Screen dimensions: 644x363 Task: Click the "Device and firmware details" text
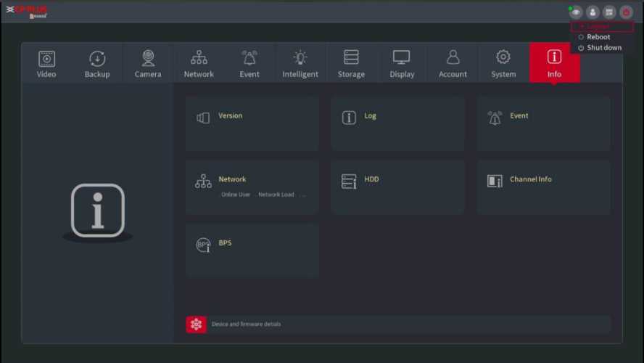coord(246,325)
